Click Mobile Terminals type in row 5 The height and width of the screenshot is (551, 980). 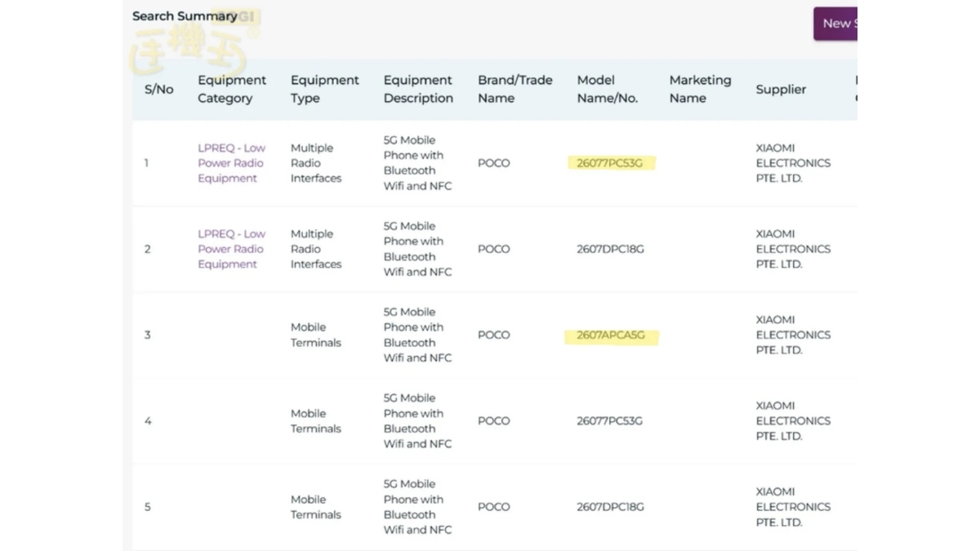[x=315, y=507]
